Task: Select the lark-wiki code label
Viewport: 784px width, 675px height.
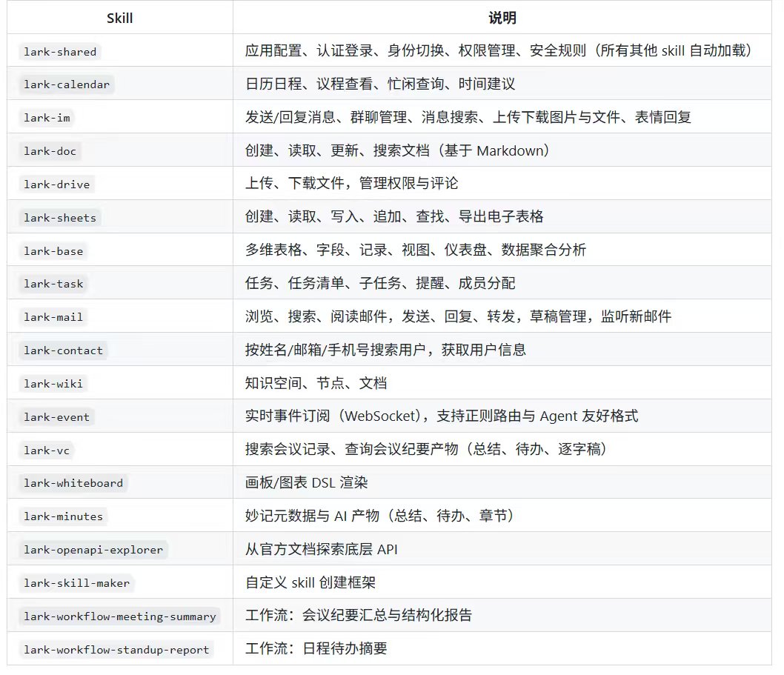Action: pyautogui.click(x=53, y=384)
